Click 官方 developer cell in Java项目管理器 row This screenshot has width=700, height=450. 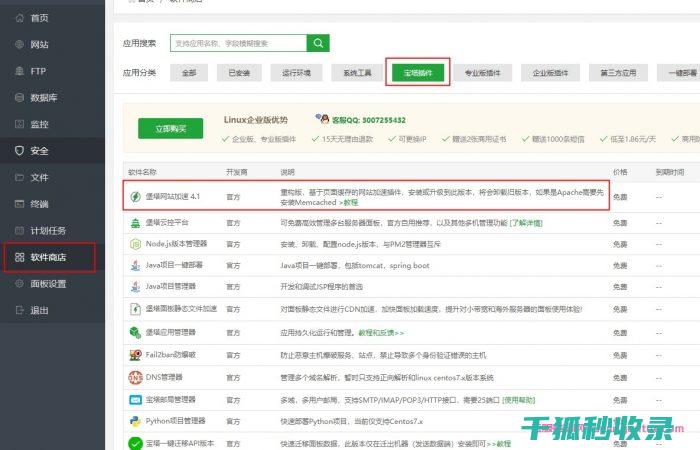[x=233, y=287]
